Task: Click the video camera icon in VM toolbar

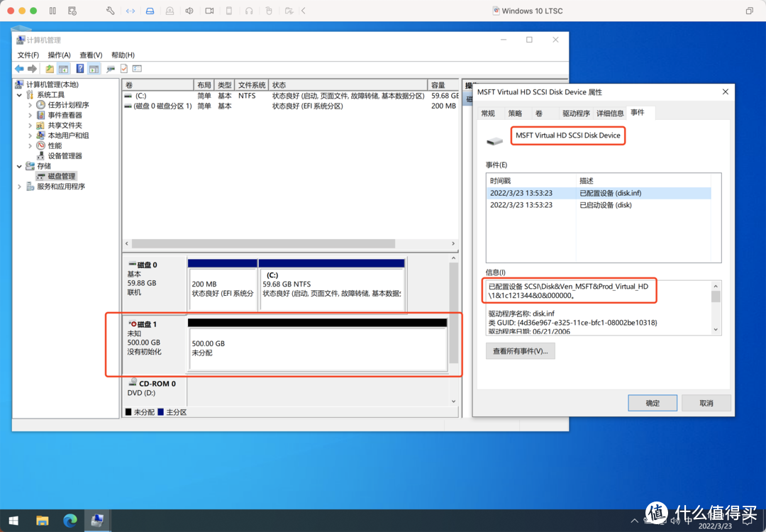Action: point(209,11)
